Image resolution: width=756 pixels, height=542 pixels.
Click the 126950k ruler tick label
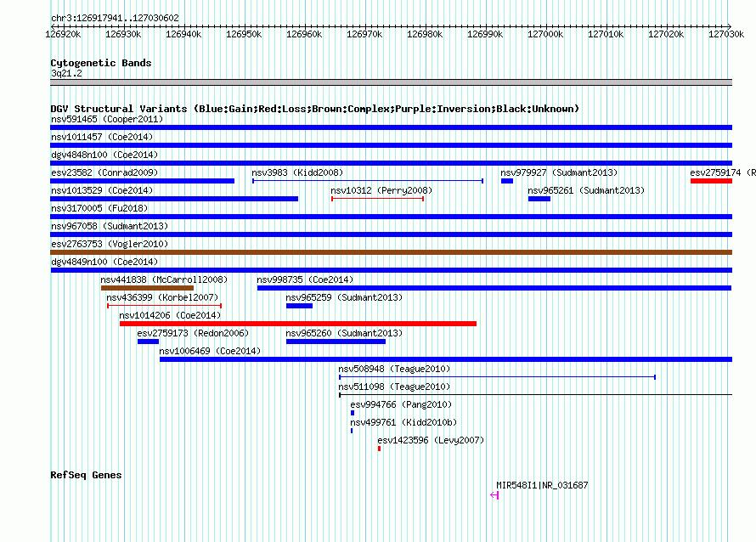[x=244, y=34]
